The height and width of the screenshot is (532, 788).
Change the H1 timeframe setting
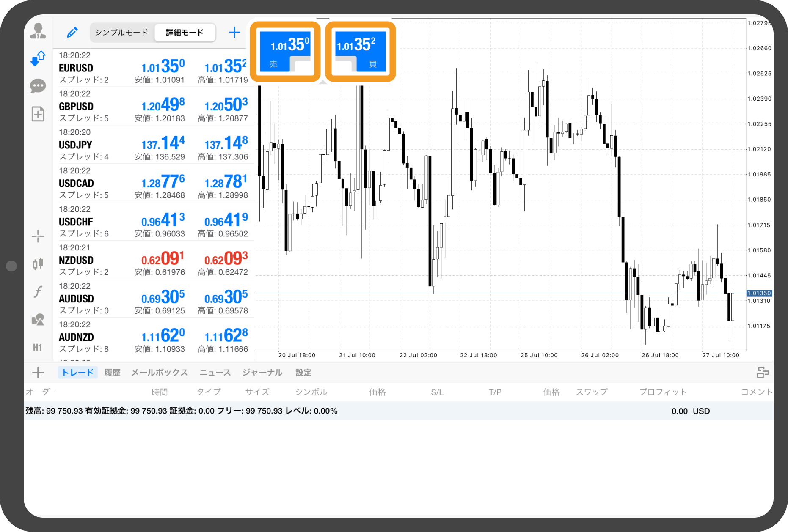point(38,347)
